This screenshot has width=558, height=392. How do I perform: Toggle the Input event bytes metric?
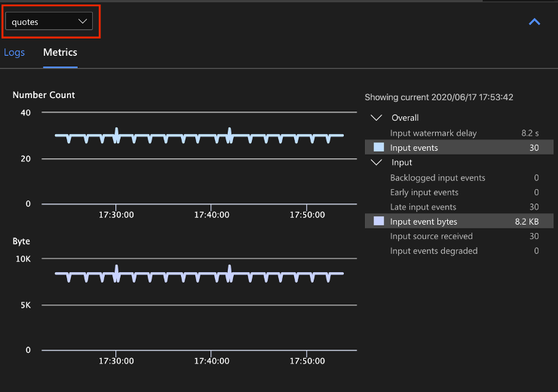(423, 222)
